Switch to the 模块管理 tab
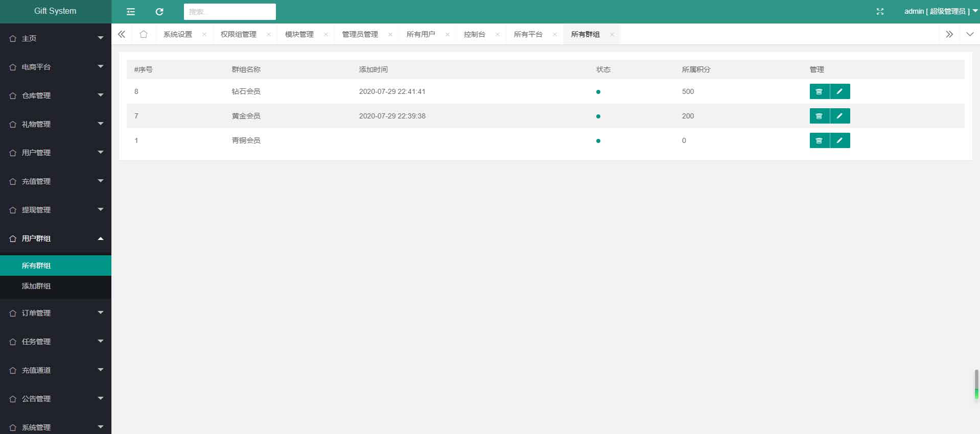 point(299,34)
